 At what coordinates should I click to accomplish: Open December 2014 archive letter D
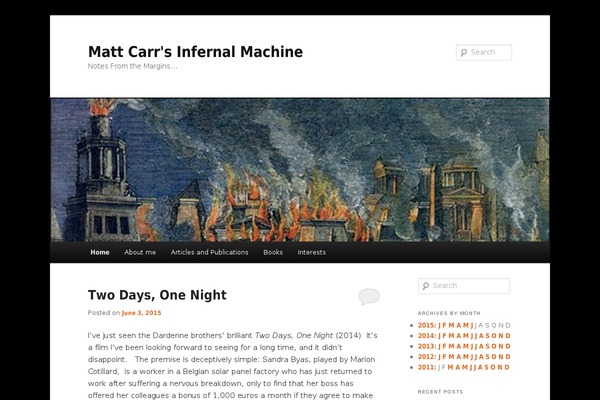point(507,336)
